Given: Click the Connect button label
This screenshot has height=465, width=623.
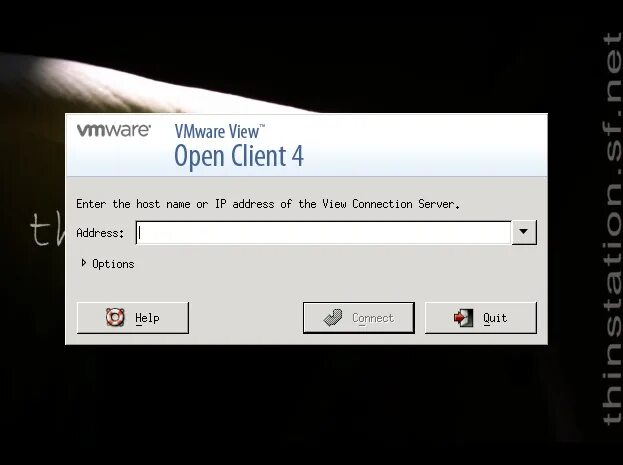Looking at the screenshot, I should [x=373, y=318].
